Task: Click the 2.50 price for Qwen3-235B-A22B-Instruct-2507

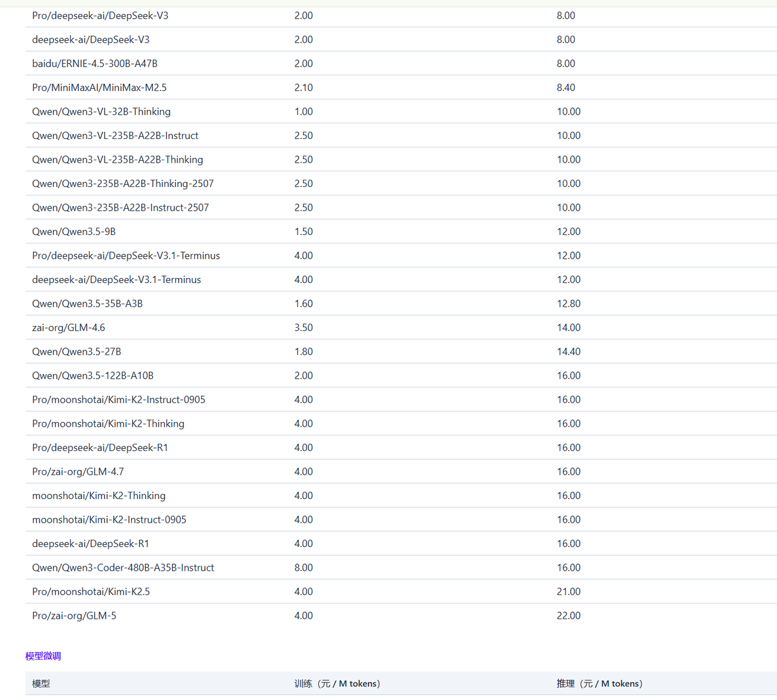Action: [x=304, y=208]
